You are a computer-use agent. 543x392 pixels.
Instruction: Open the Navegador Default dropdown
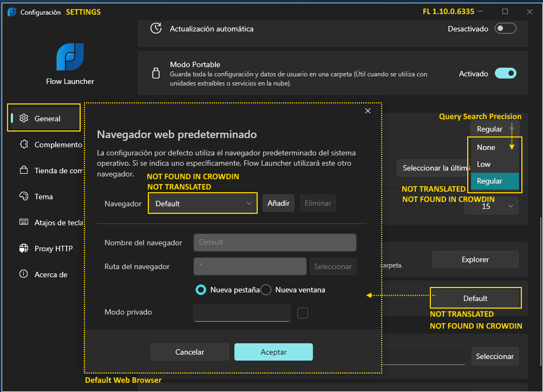(x=202, y=203)
